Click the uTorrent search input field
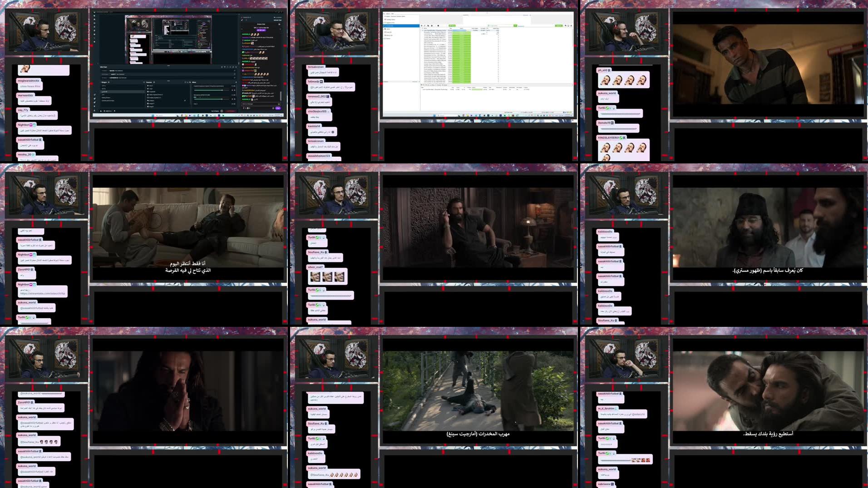868x488 pixels. (x=501, y=25)
